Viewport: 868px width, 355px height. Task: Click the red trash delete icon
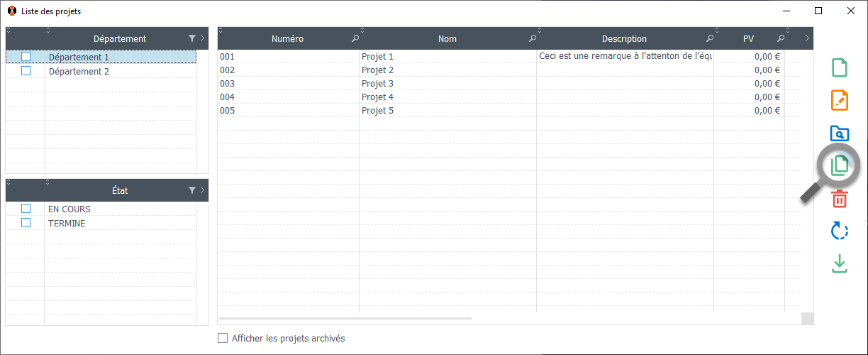839,199
